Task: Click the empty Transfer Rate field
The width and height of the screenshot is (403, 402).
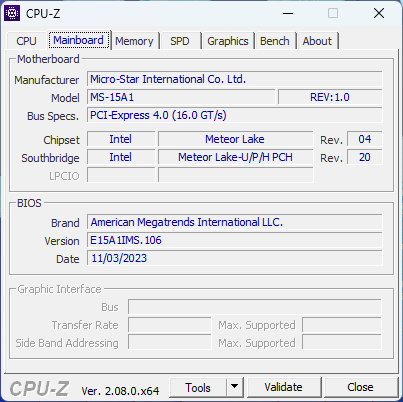Action: tap(170, 325)
